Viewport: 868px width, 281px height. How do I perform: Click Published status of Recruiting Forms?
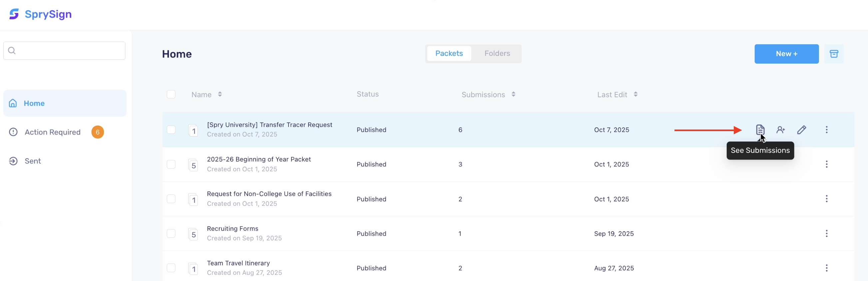pyautogui.click(x=371, y=233)
